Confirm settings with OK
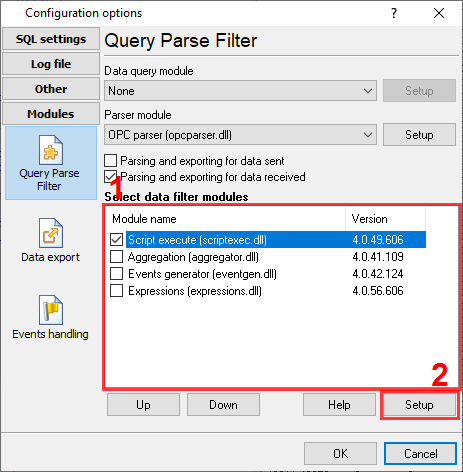463x472 pixels. [340, 454]
